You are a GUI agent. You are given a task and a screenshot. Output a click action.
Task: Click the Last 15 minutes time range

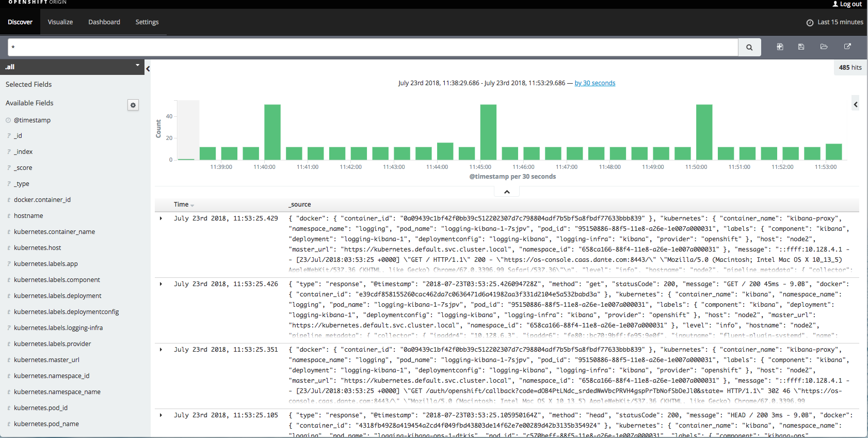[840, 22]
